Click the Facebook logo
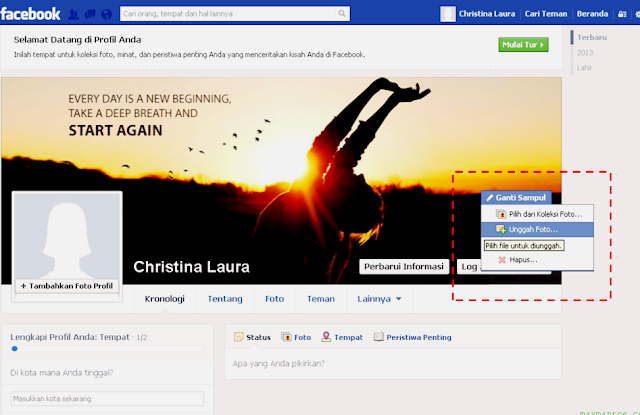Viewport: 640px width, 415px height. click(x=31, y=13)
